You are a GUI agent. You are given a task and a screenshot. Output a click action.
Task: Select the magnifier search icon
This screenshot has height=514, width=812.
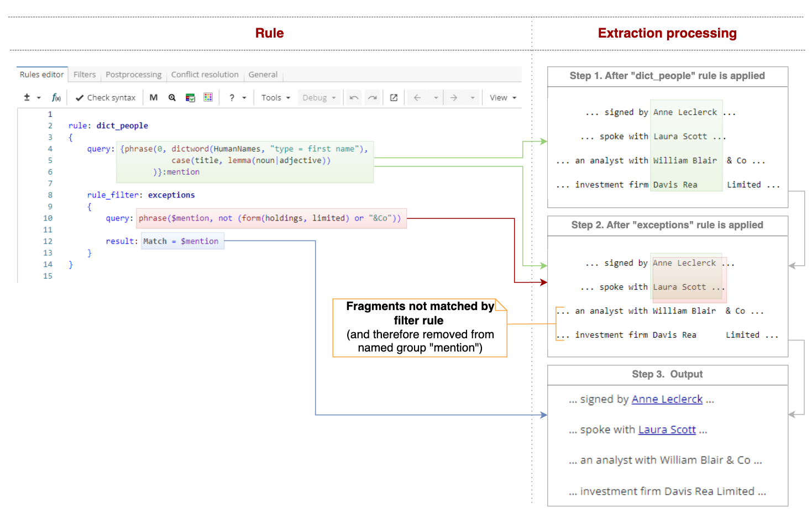coord(172,97)
